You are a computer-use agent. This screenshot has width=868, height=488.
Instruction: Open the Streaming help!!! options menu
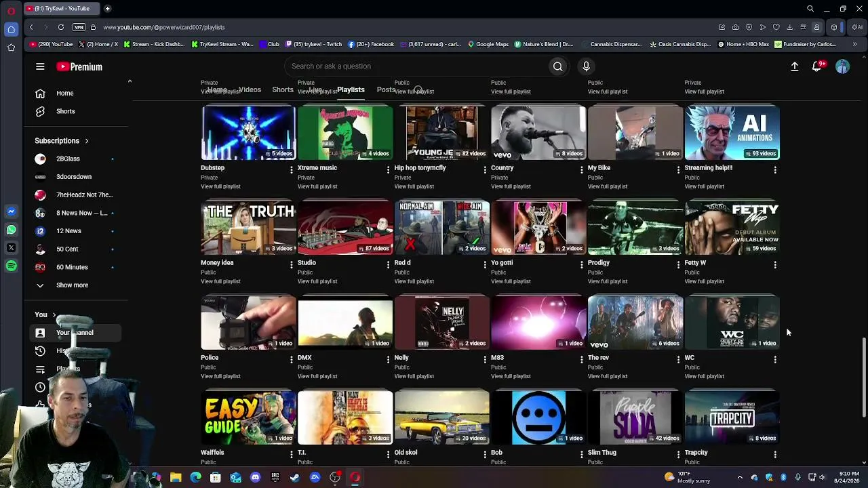(775, 169)
